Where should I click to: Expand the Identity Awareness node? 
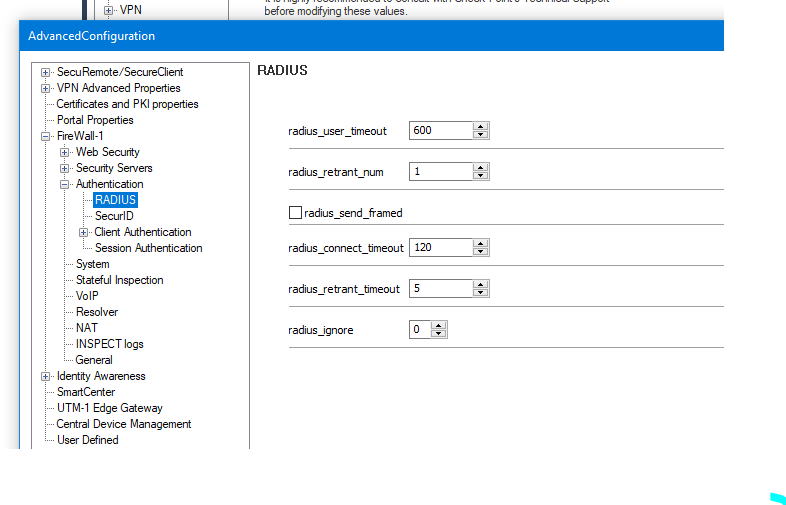pyautogui.click(x=46, y=376)
